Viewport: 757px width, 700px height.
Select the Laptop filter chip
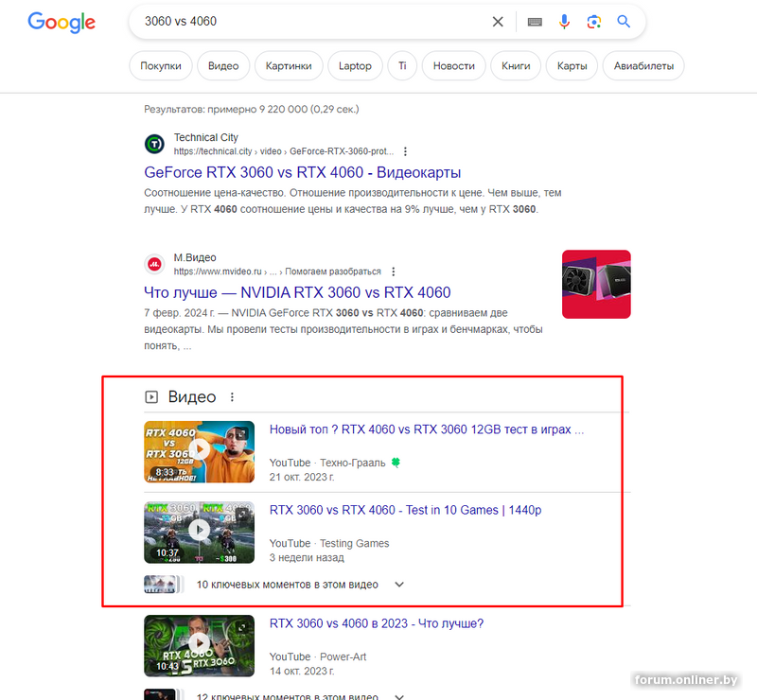(355, 65)
